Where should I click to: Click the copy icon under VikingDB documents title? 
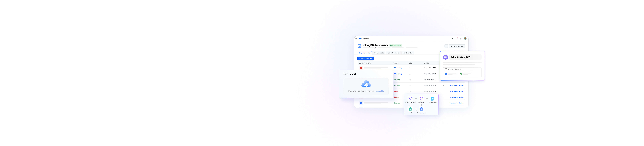375,48
